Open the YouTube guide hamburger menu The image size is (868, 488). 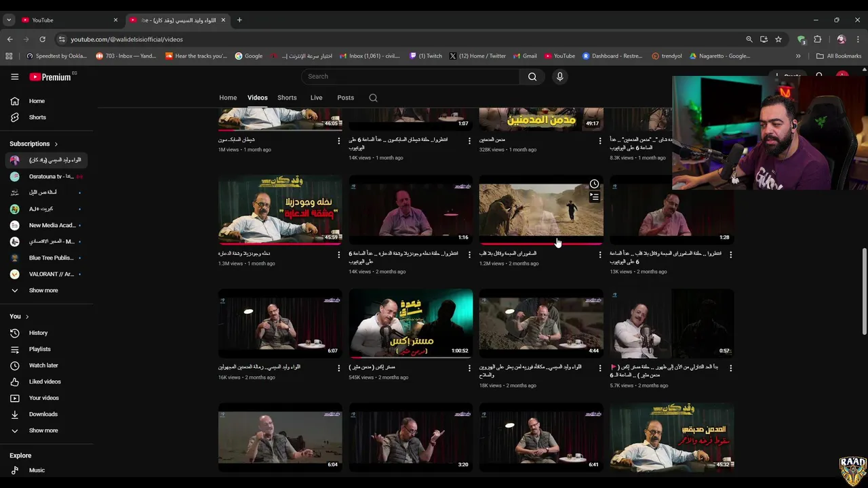[x=14, y=77]
